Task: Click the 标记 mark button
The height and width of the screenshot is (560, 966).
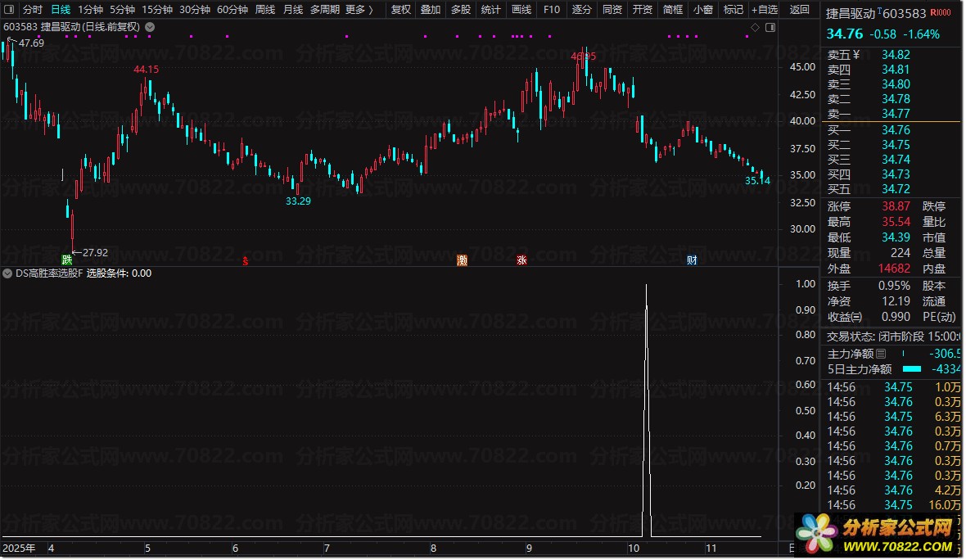Action: pyautogui.click(x=733, y=9)
